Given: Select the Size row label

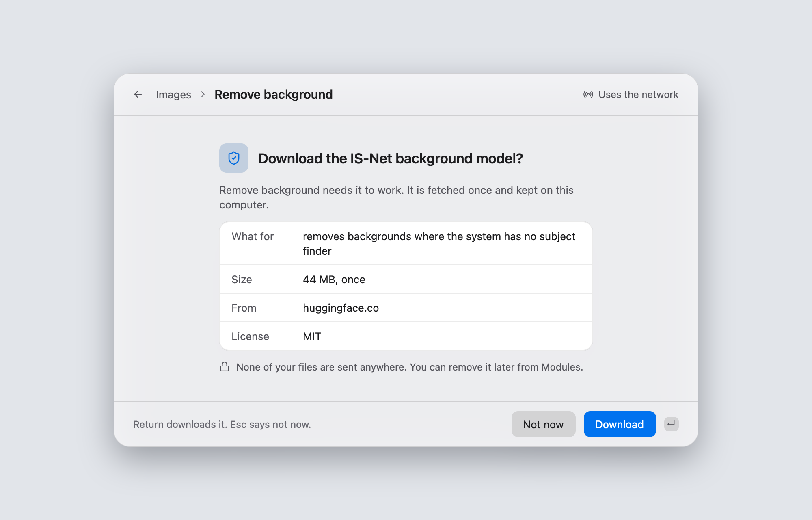Looking at the screenshot, I should 242,279.
